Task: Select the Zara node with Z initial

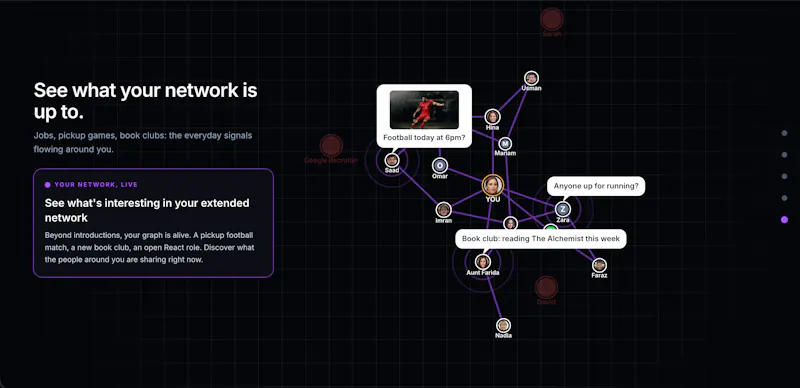Action: pyautogui.click(x=562, y=209)
